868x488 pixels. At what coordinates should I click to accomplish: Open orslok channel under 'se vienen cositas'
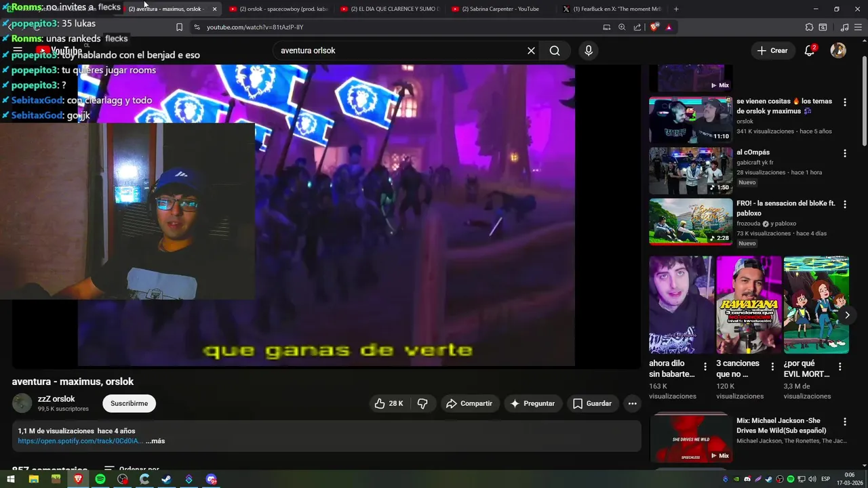tap(745, 121)
